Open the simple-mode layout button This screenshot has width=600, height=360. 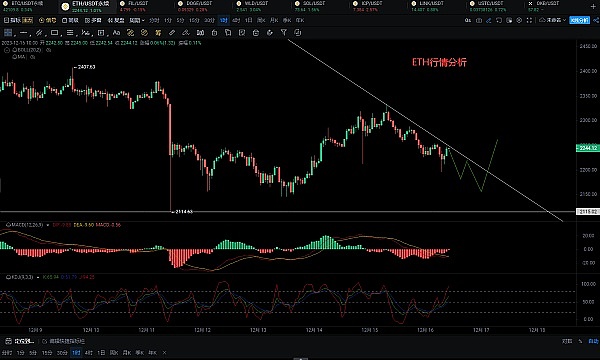tap(70, 20)
